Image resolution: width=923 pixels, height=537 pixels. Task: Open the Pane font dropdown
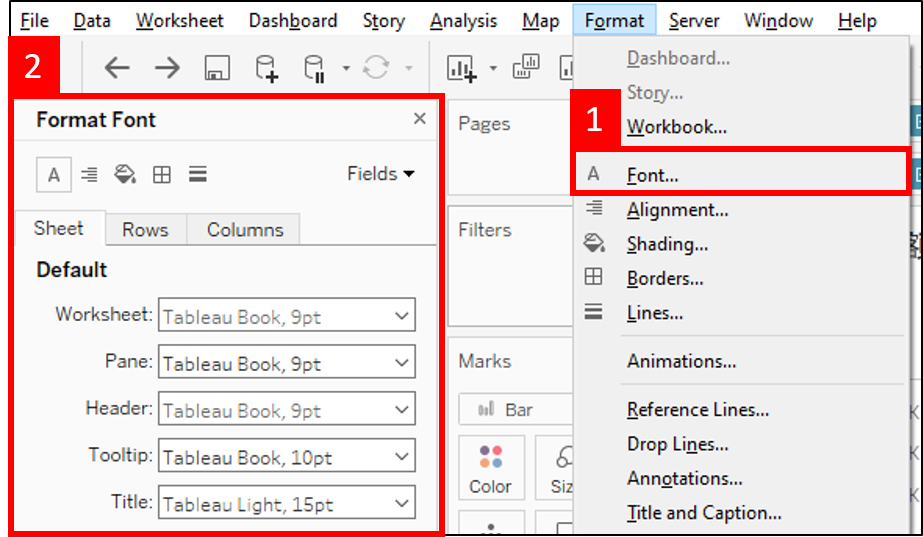tap(287, 362)
